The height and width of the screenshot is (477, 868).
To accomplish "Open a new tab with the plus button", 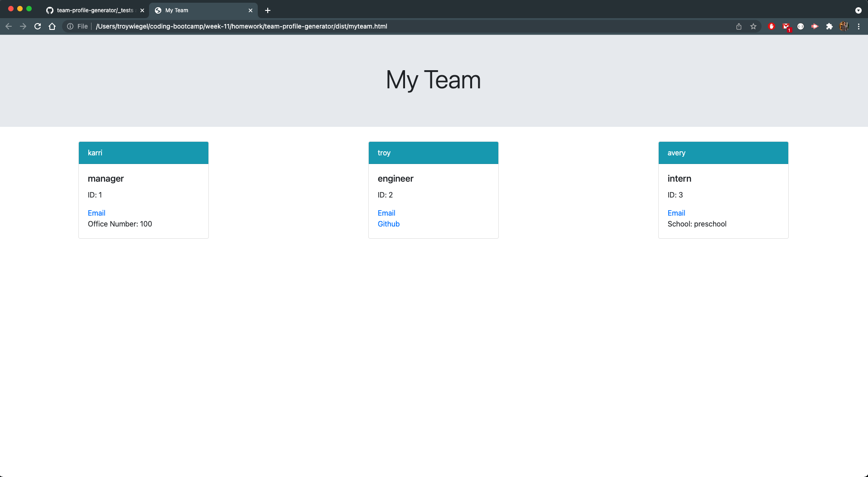I will pos(267,10).
